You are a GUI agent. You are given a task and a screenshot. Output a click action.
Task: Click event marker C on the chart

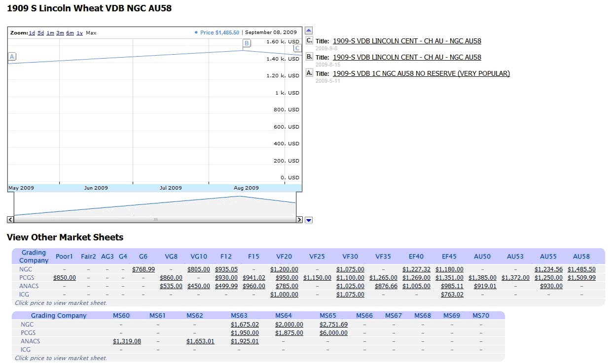(297, 48)
